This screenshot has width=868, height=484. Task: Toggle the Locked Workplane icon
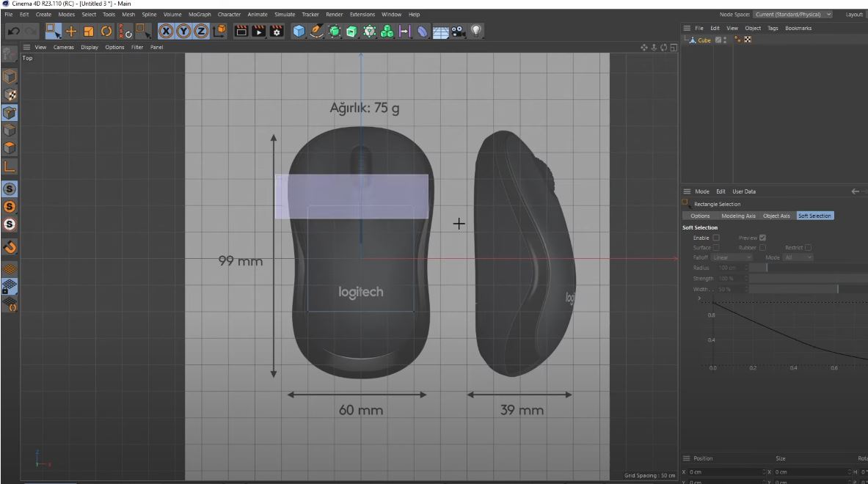[10, 287]
